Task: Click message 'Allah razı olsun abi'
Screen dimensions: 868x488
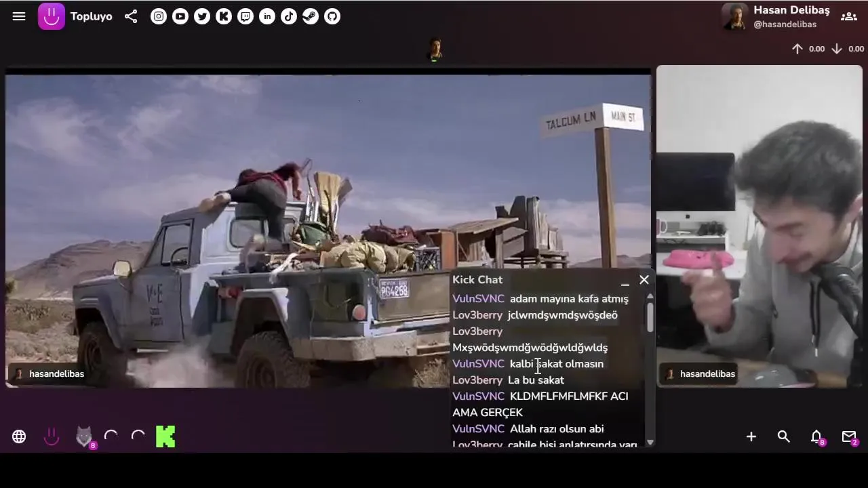Action: click(x=557, y=429)
